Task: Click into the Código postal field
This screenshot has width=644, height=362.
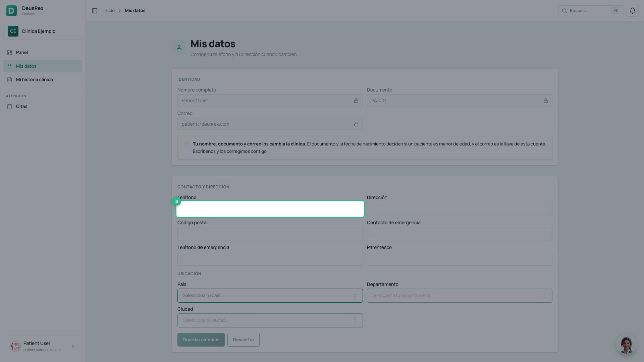Action: (x=270, y=234)
